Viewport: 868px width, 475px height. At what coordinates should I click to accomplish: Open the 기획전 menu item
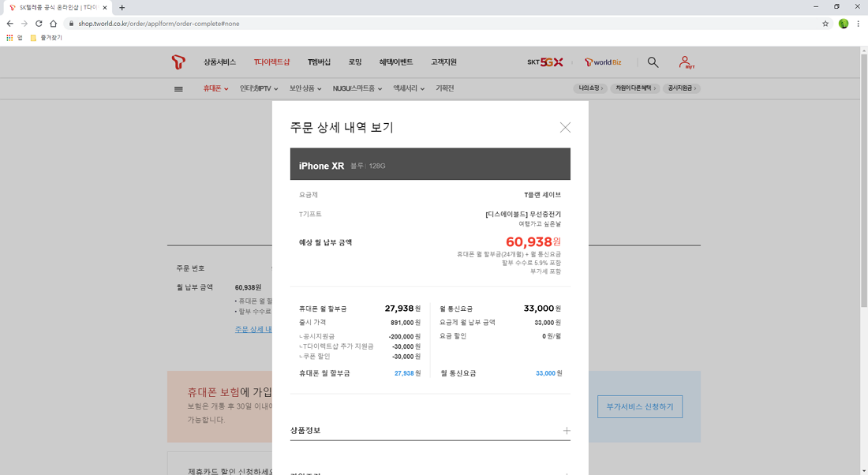(x=444, y=88)
